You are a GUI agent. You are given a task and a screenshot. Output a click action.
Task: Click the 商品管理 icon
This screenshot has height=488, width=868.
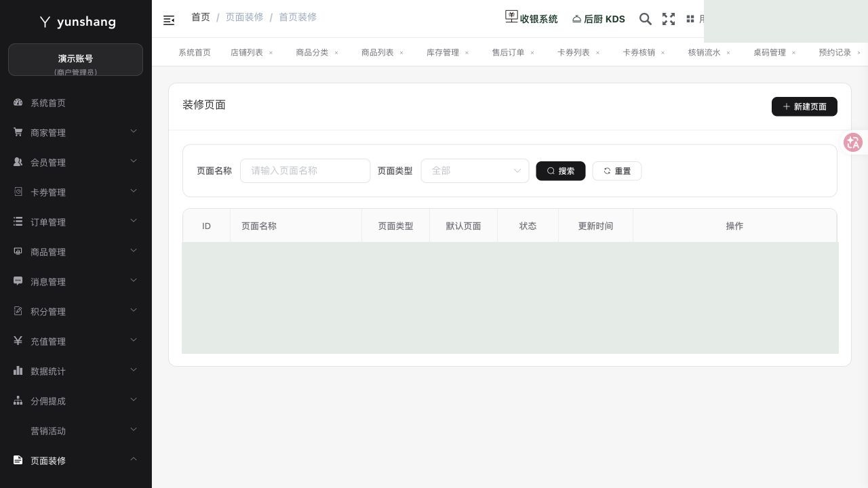[x=18, y=251]
